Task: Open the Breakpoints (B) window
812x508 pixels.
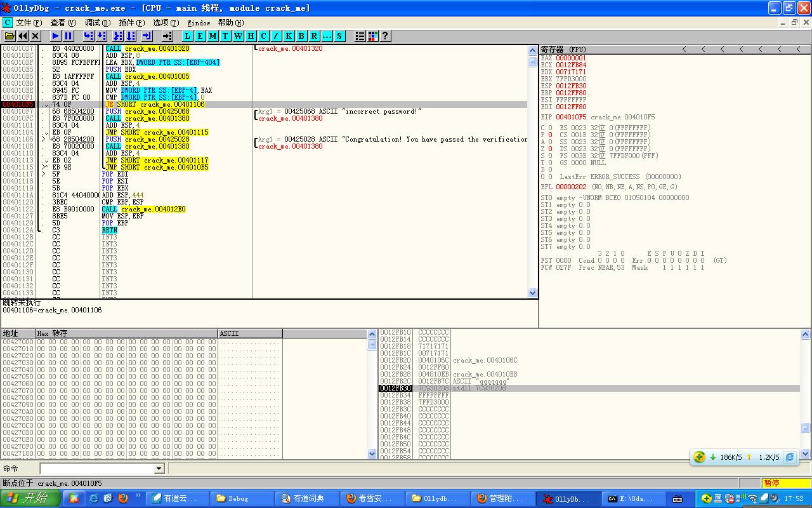Action: [301, 36]
